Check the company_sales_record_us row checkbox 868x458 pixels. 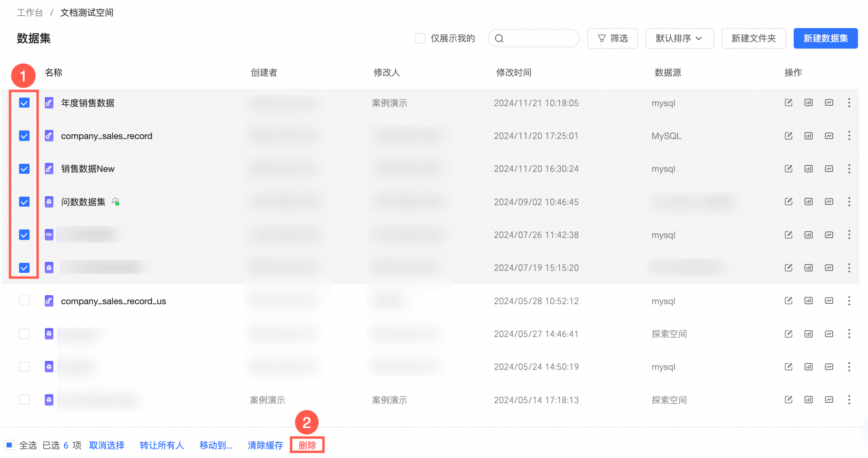24,301
